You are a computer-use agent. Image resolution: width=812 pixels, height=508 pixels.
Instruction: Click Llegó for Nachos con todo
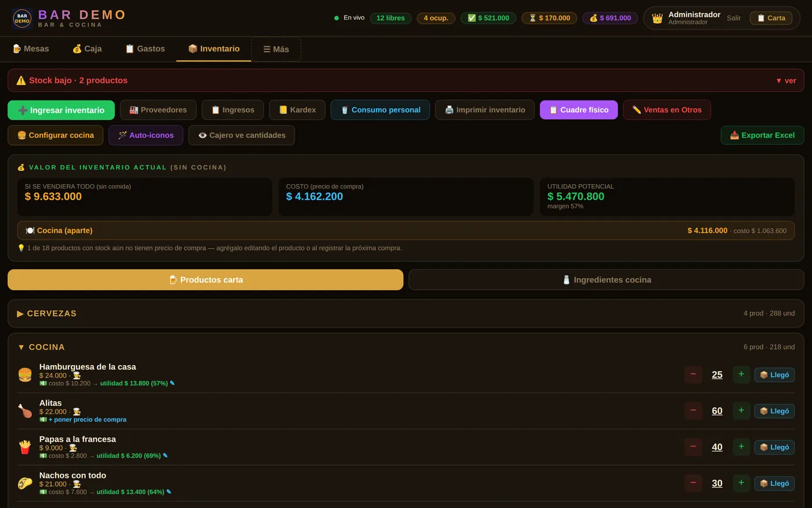774,483
